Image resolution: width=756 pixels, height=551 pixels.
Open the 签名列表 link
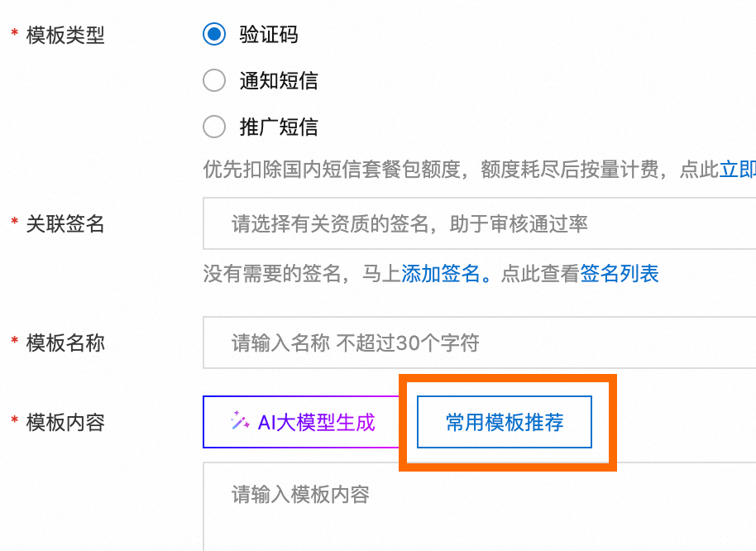tap(619, 273)
